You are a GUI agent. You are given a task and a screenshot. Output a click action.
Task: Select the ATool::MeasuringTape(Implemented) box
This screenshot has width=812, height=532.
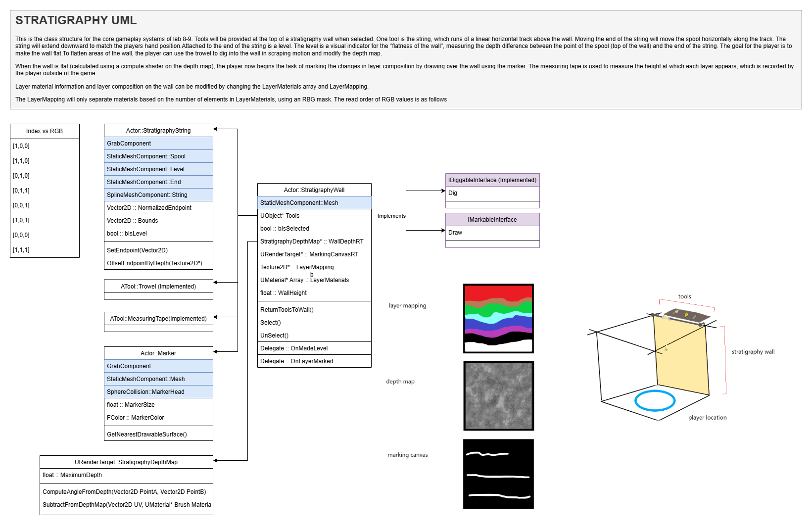[x=158, y=319]
